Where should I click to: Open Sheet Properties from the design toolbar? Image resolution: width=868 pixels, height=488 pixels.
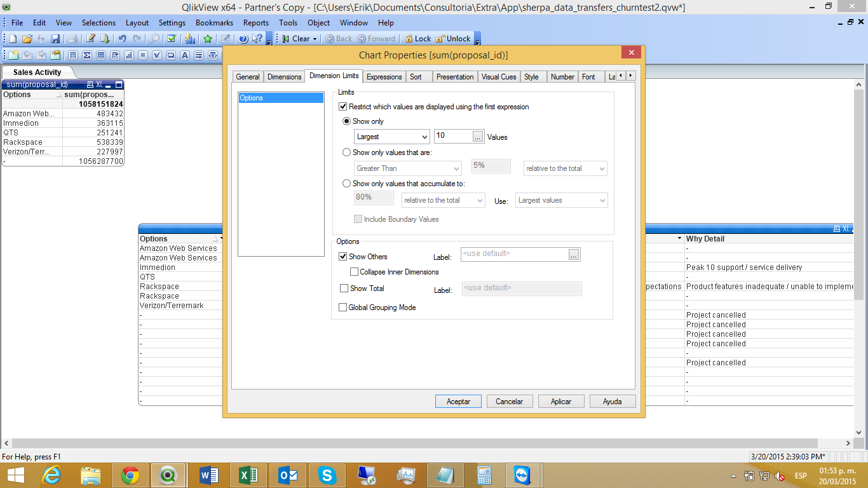55,55
